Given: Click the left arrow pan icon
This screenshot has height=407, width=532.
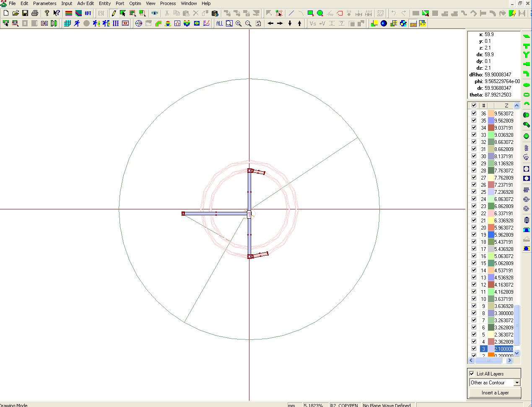Looking at the screenshot, I should point(270,23).
